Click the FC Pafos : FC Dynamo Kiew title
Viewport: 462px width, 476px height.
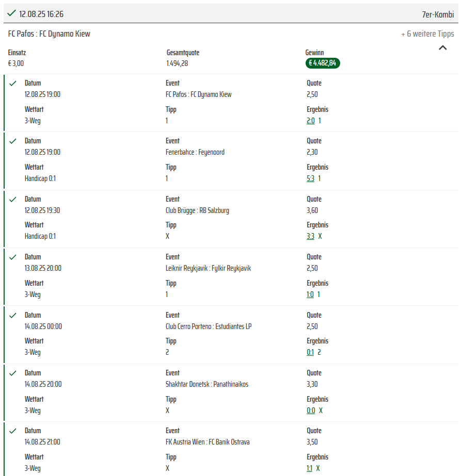[x=49, y=34]
